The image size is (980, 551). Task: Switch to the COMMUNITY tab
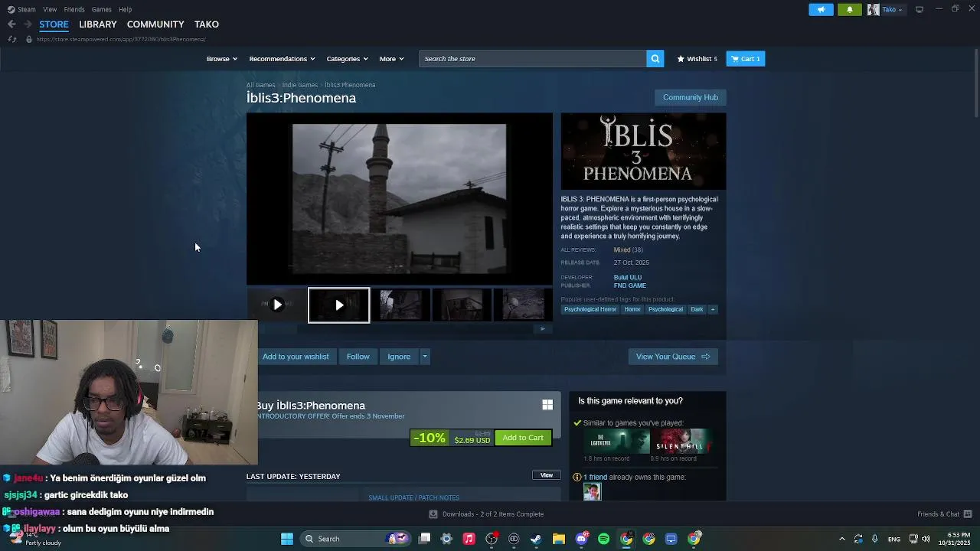pos(155,24)
